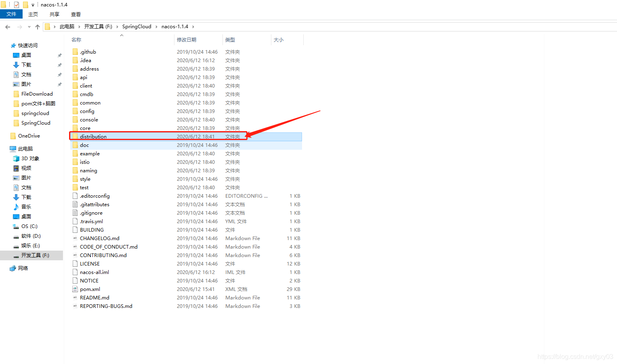Expand the chevron after 此电脑 in breadcrumb
The image size is (617, 364).
pyautogui.click(x=79, y=27)
